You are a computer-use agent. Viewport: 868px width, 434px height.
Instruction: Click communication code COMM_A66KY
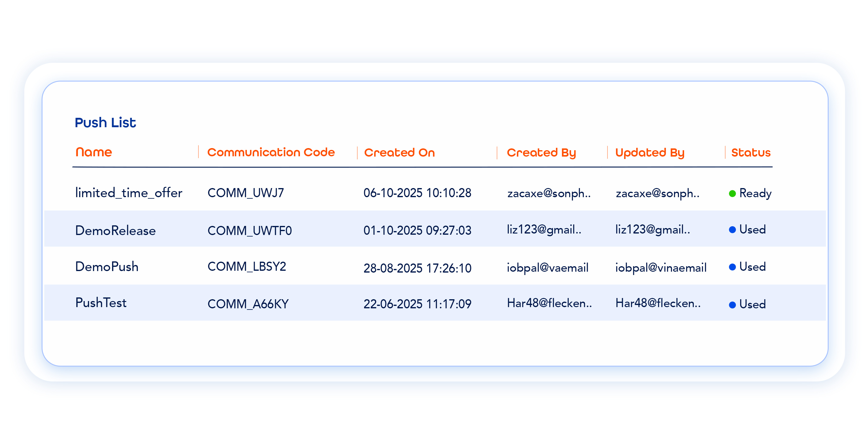248,304
